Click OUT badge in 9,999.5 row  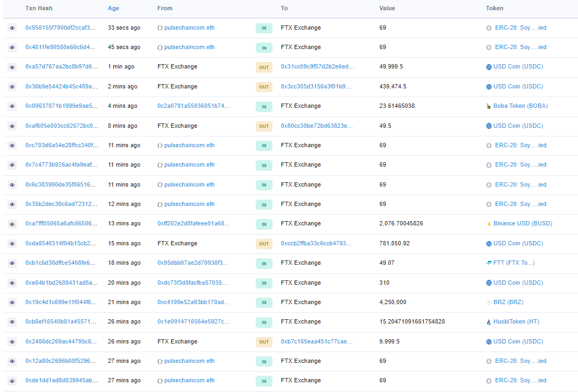pos(264,342)
